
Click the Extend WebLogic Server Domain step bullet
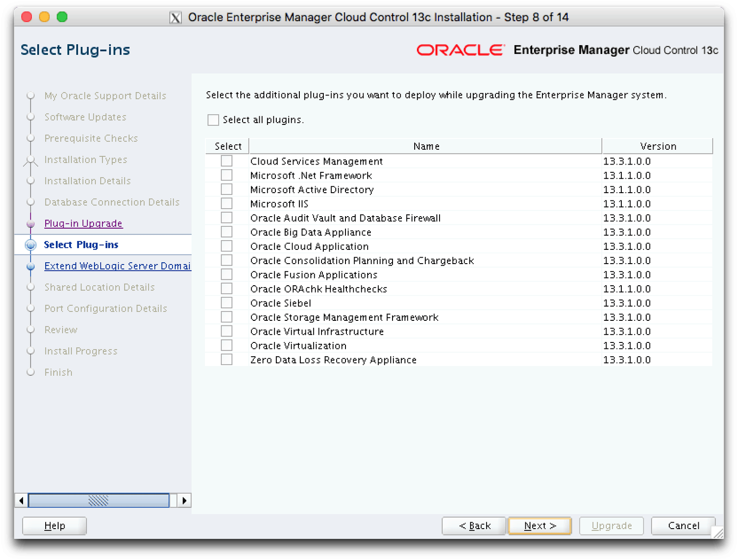coord(31,266)
